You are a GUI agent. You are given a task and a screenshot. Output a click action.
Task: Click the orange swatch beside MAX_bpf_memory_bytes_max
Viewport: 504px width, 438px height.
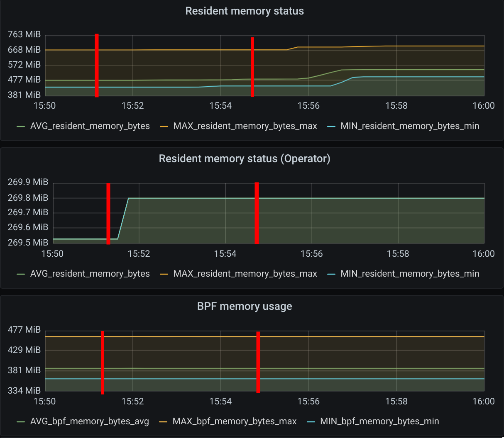(x=163, y=422)
